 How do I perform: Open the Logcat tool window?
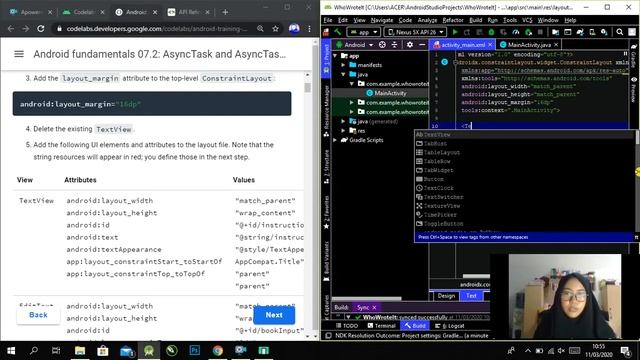click(450, 326)
